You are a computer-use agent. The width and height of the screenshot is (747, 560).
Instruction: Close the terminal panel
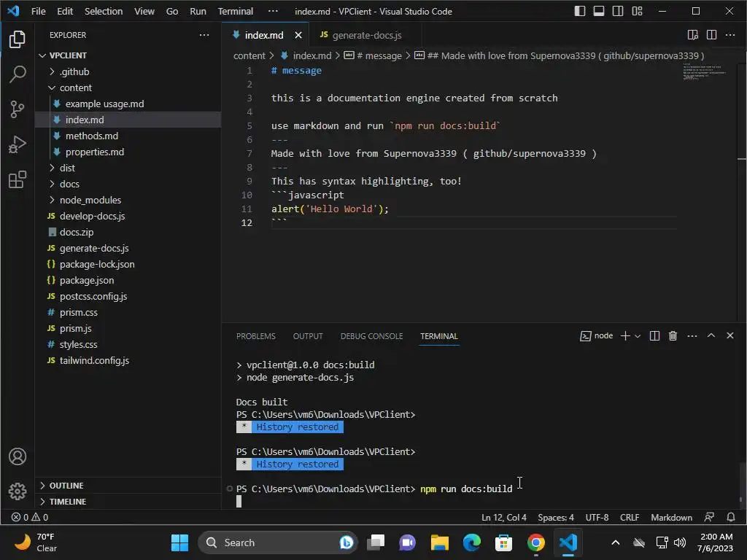pyautogui.click(x=729, y=335)
